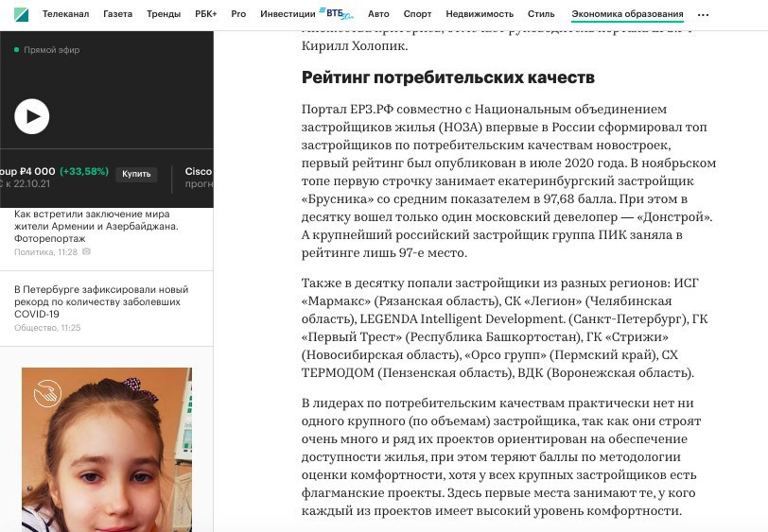Click the heading Рейтинг потребительских качеств
The image size is (768, 532).
[x=448, y=77]
